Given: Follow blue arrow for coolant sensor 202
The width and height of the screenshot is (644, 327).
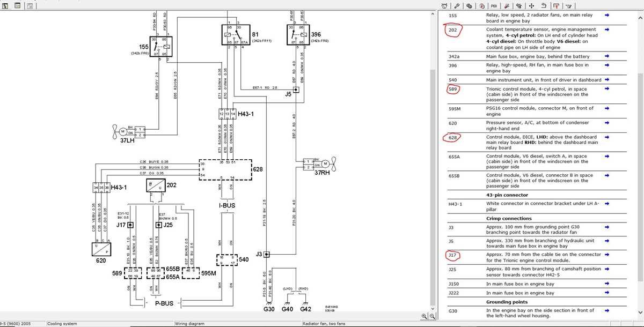Looking at the screenshot, I should tap(606, 29).
